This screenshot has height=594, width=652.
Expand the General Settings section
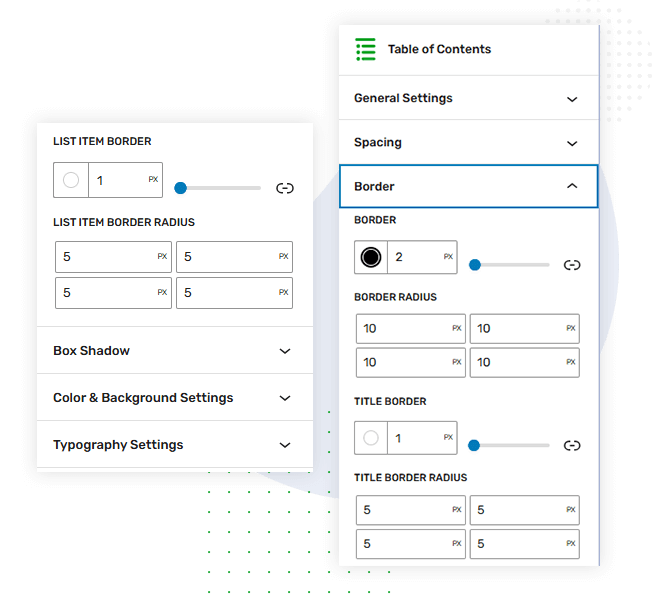(467, 99)
